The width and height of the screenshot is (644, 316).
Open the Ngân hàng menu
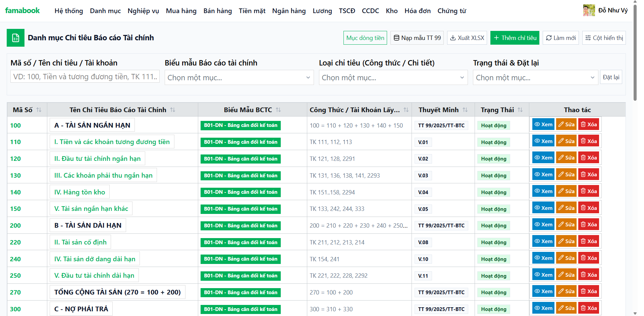click(289, 11)
